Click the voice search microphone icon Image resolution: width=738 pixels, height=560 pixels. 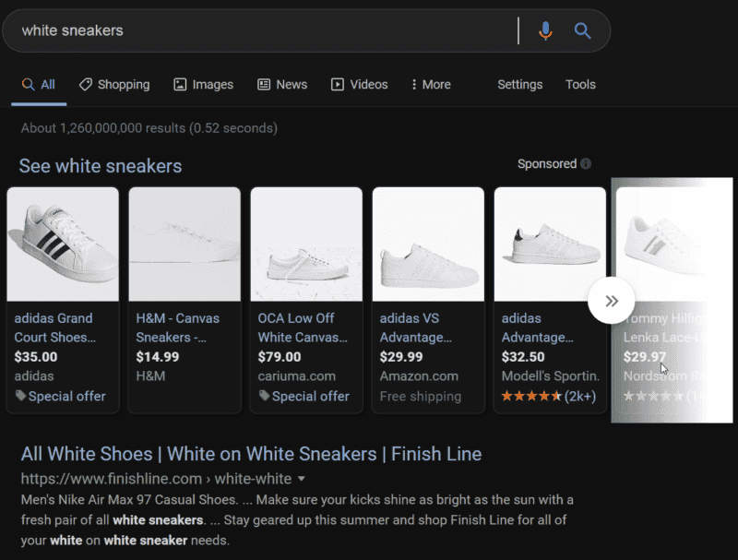pyautogui.click(x=545, y=31)
